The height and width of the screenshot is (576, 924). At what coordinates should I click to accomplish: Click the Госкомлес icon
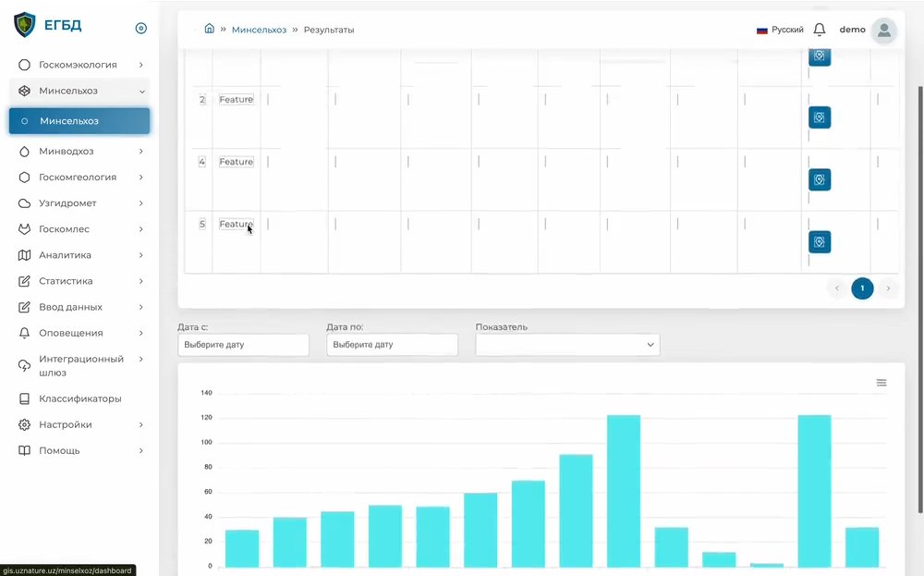coord(24,229)
